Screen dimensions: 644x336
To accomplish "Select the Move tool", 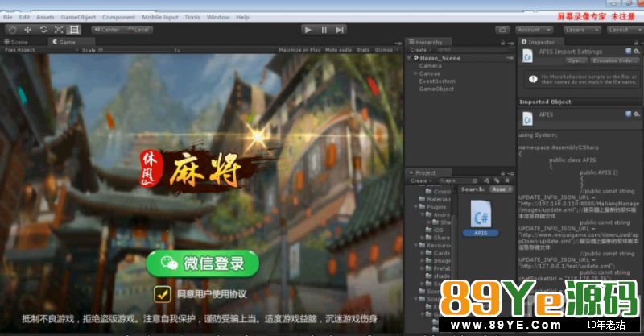I will [27, 30].
